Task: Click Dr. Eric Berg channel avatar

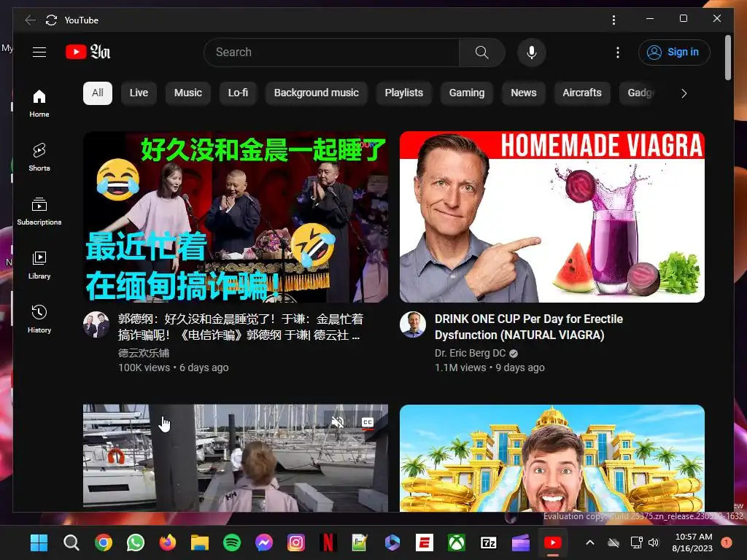Action: 413,324
